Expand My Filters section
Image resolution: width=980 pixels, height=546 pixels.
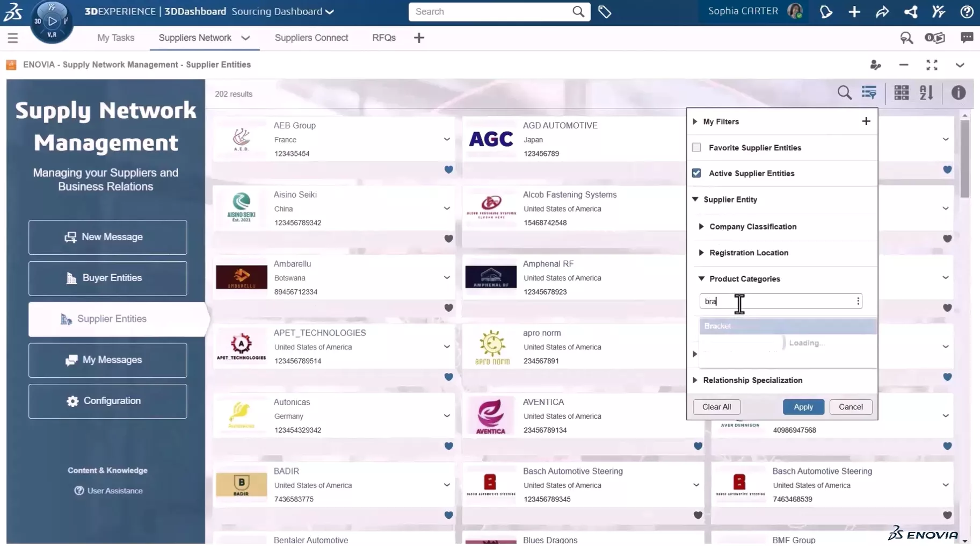click(x=695, y=121)
